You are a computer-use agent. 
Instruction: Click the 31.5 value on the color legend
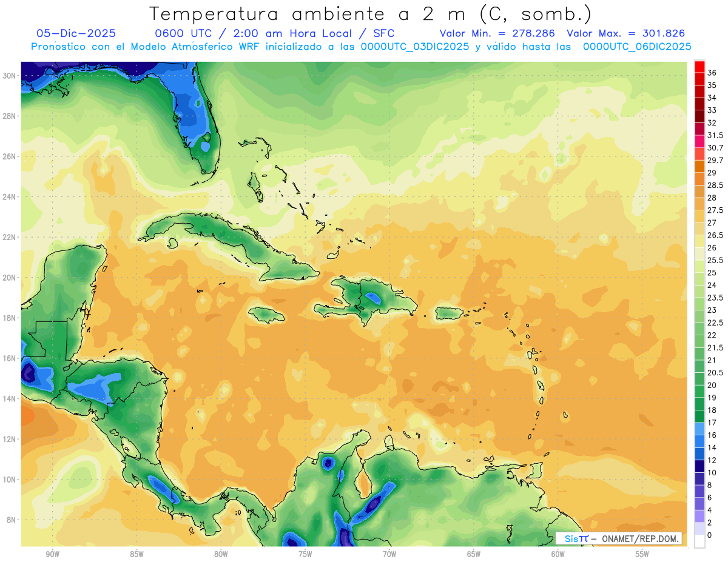pyautogui.click(x=715, y=135)
